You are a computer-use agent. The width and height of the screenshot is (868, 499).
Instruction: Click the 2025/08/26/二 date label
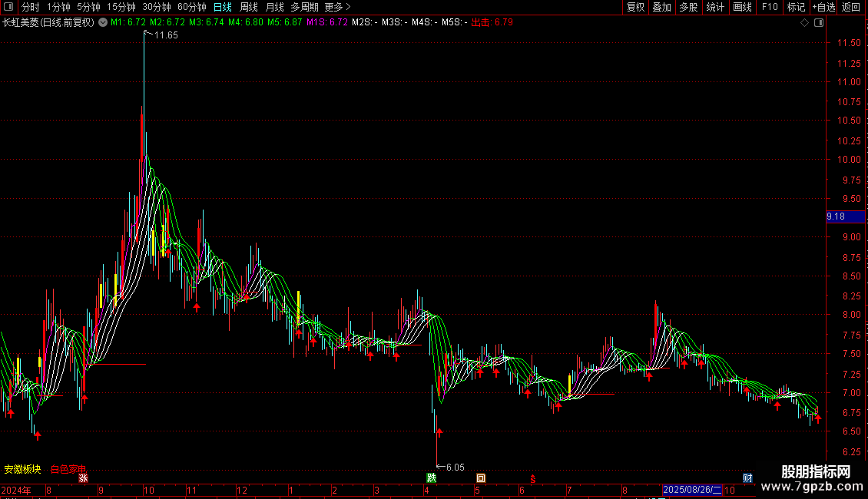pos(692,490)
